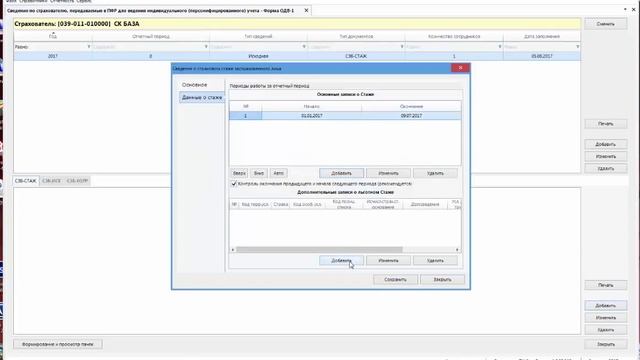Click Изменить for additional льготный stazh records
Screen dimensions: 640x360
click(x=388, y=260)
